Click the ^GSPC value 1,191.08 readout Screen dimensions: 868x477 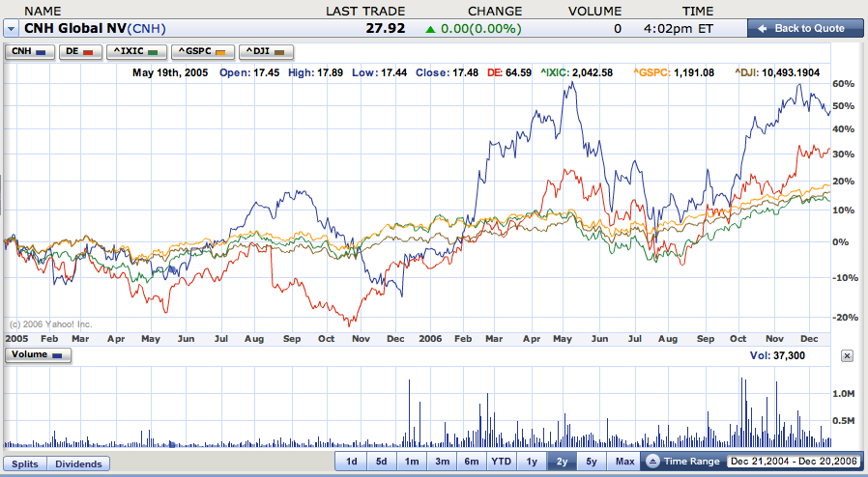pos(674,72)
